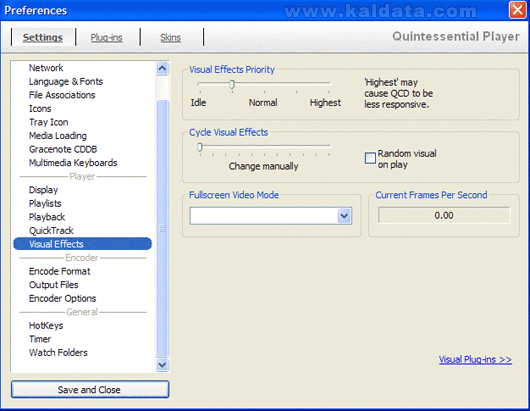The height and width of the screenshot is (411, 530).
Task: Click the Idle priority label
Action: tap(198, 102)
